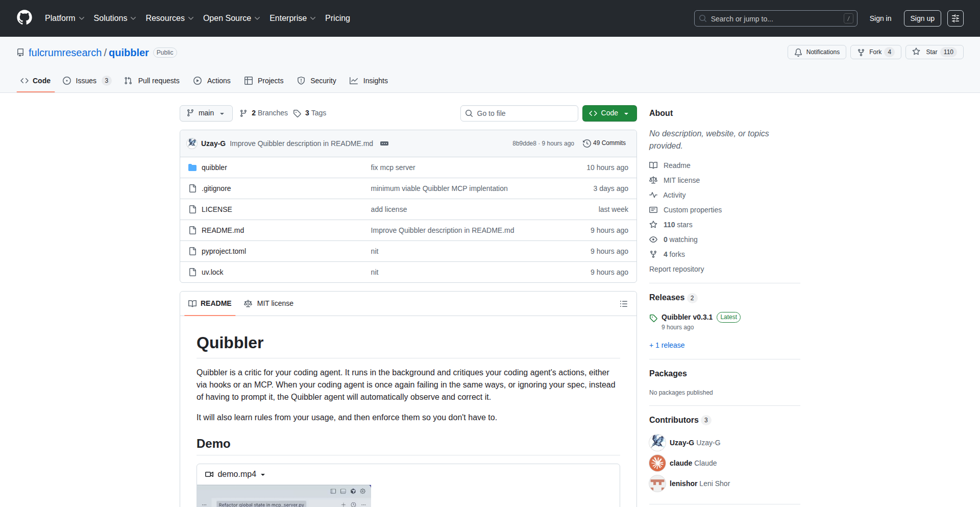
Task: Click the video camera icon beside demo.mp4
Action: pos(209,474)
